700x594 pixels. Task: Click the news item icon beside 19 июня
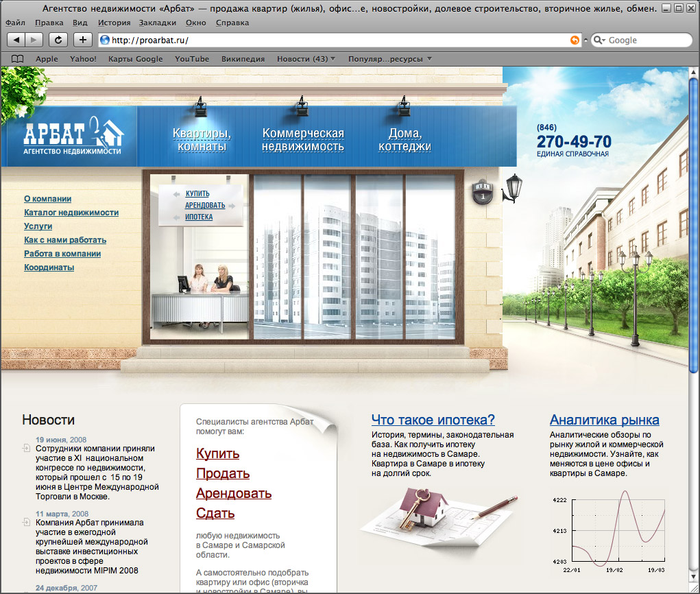click(26, 448)
